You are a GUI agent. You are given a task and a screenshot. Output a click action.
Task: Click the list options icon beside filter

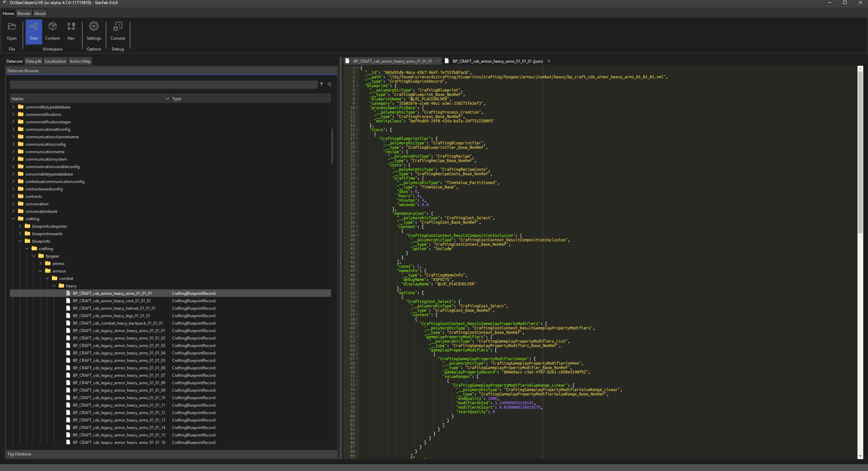point(329,84)
